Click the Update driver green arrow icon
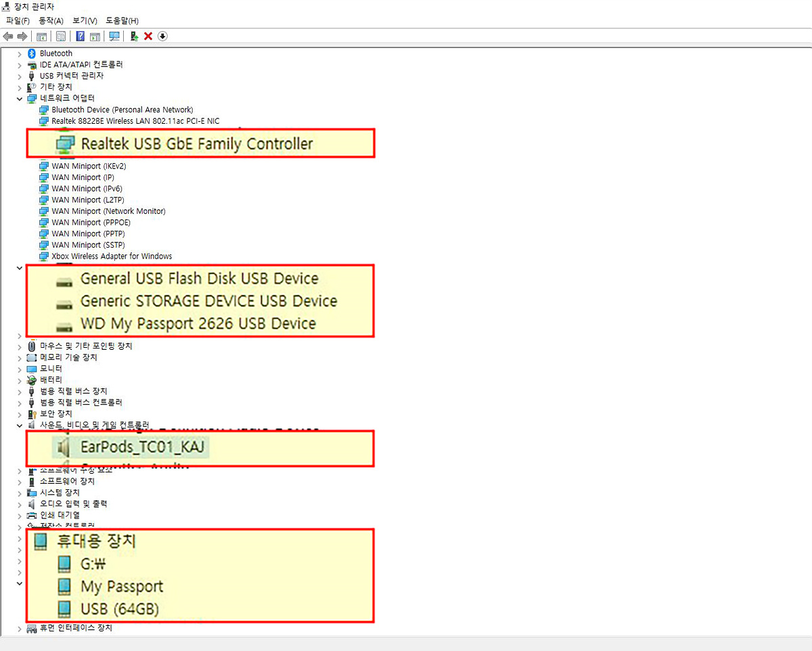The width and height of the screenshot is (812, 651). click(134, 36)
